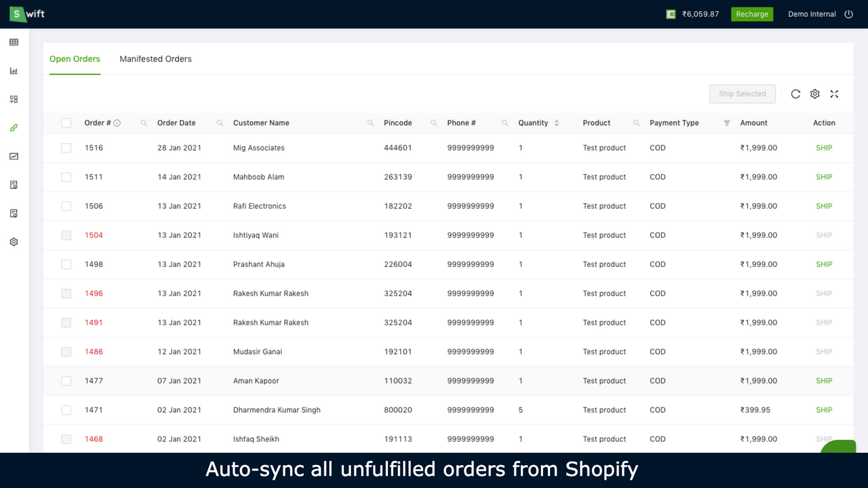Image resolution: width=868 pixels, height=488 pixels.
Task: Open the Pincode search filter
Action: point(433,123)
